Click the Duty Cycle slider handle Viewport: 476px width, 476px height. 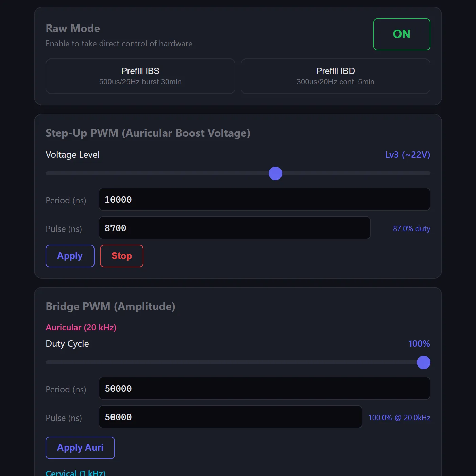pyautogui.click(x=424, y=362)
